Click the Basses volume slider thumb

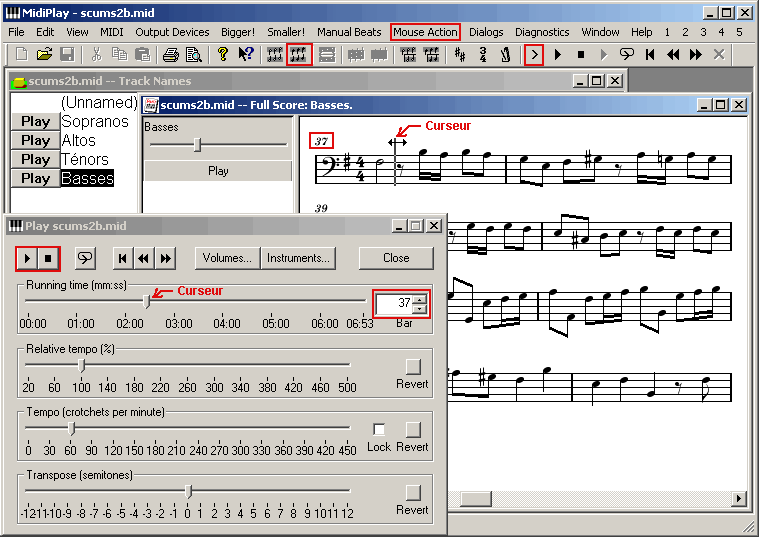pyautogui.click(x=197, y=144)
